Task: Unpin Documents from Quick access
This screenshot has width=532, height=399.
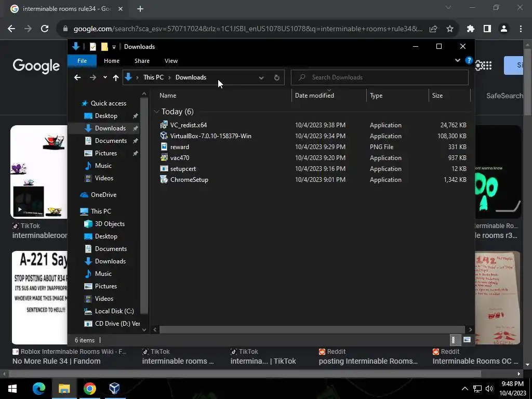Action: click(136, 140)
